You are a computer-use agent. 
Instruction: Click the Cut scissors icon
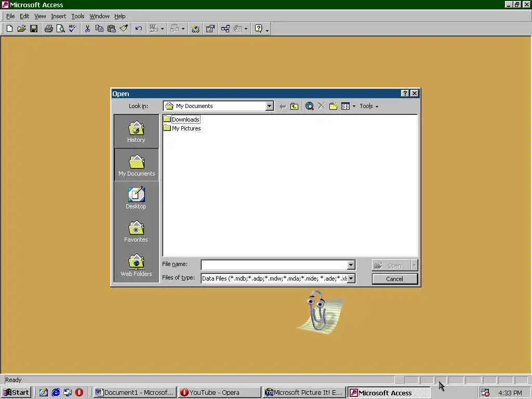[x=87, y=29]
